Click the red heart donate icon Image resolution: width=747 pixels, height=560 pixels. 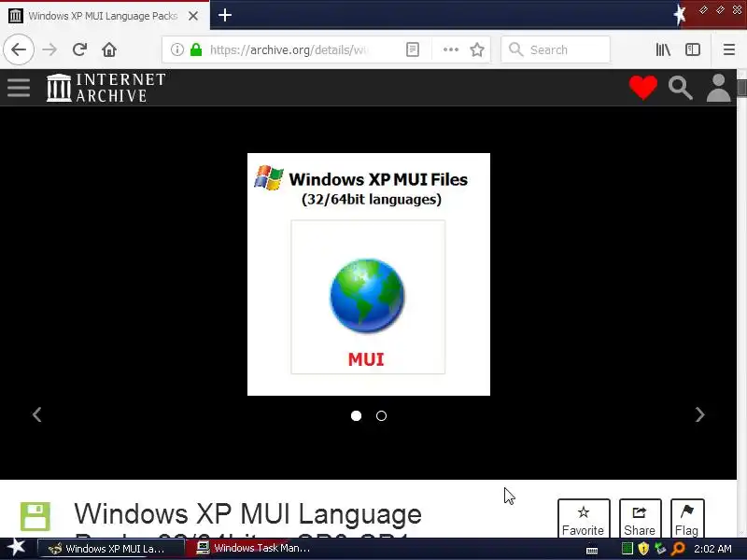(643, 88)
